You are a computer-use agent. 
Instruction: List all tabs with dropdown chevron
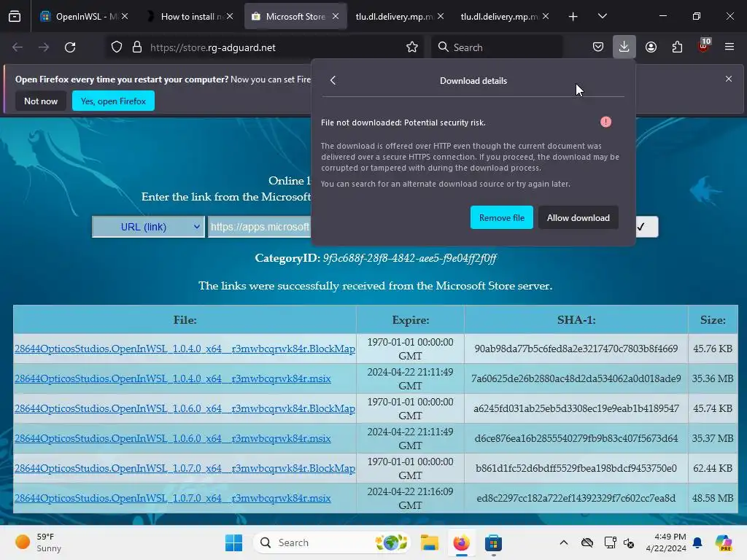tap(602, 17)
